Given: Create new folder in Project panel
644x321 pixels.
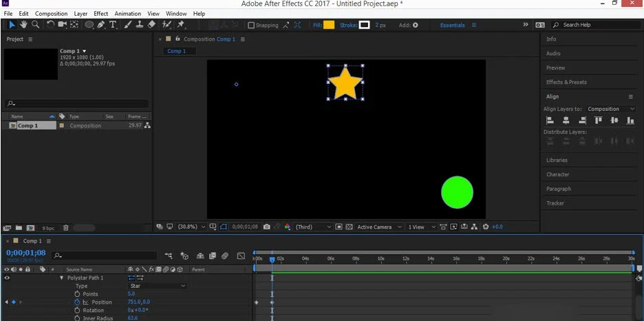Looking at the screenshot, I should pos(19,228).
